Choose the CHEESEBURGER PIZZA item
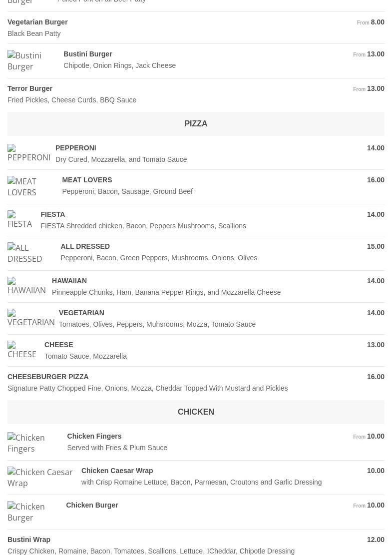392x555 pixels. tap(48, 377)
